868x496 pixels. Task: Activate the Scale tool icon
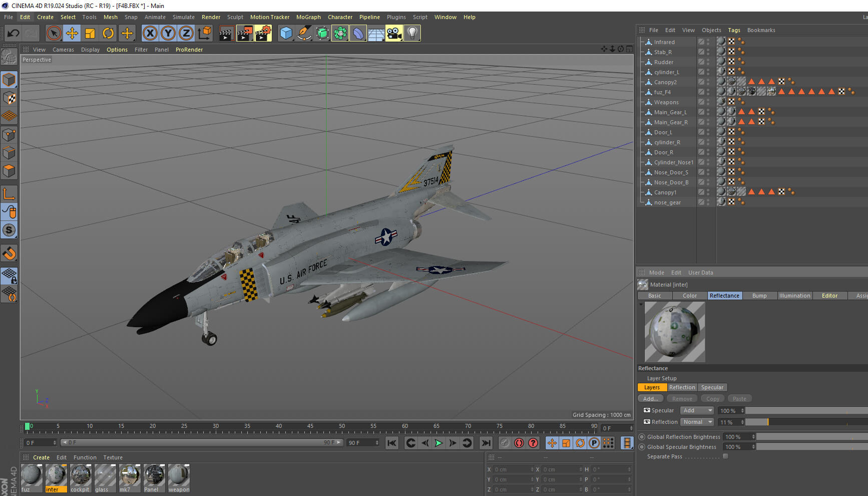tap(90, 34)
